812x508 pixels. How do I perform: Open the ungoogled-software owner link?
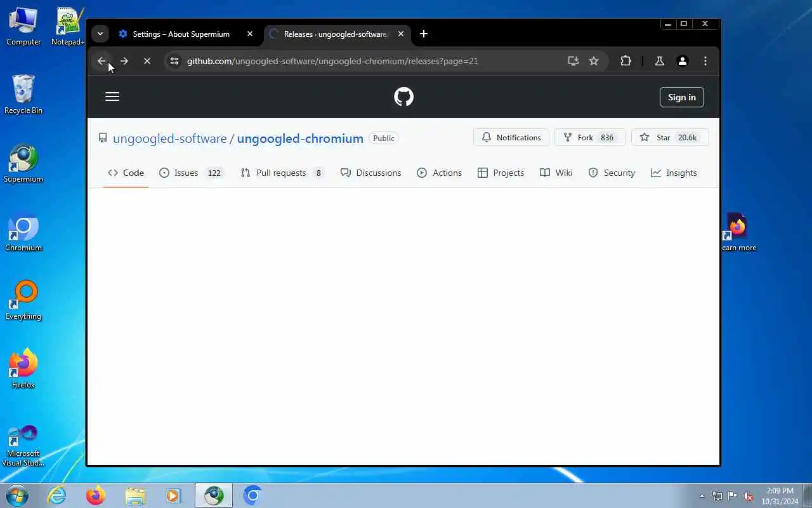pyautogui.click(x=169, y=138)
